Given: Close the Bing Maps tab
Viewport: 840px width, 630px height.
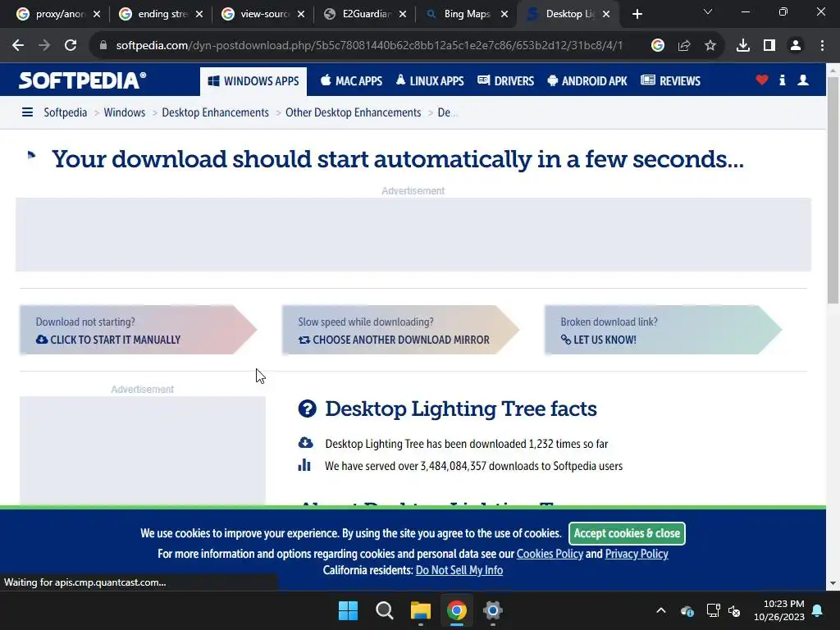Looking at the screenshot, I should click(504, 14).
